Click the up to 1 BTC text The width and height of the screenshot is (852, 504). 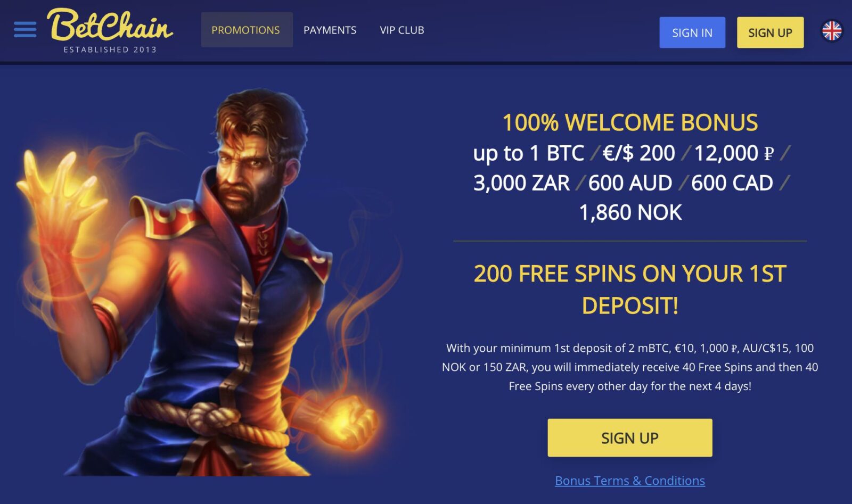click(x=529, y=153)
